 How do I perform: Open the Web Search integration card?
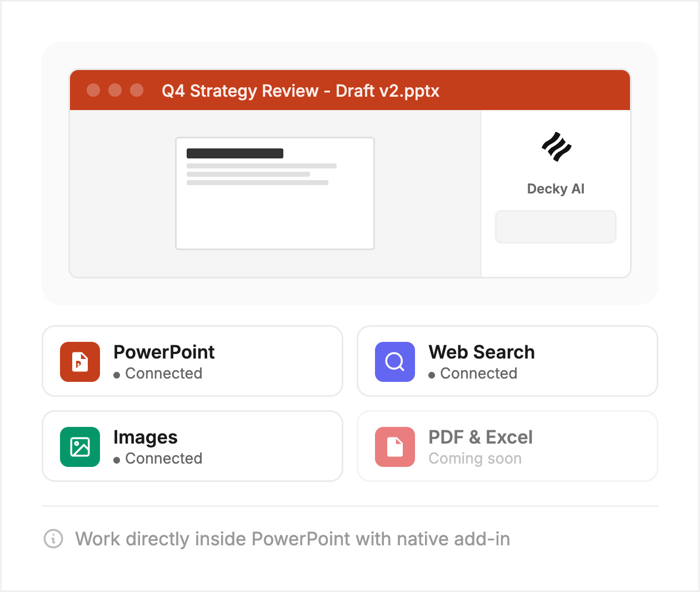pyautogui.click(x=507, y=361)
